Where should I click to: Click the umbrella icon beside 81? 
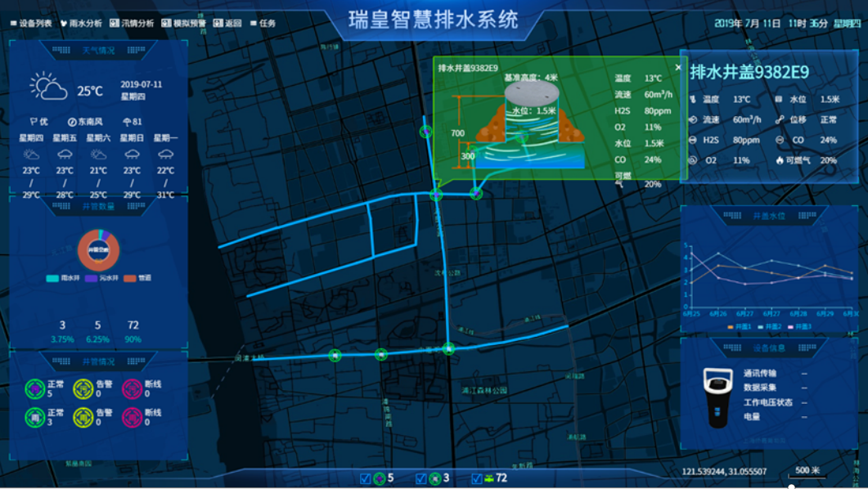click(x=127, y=122)
